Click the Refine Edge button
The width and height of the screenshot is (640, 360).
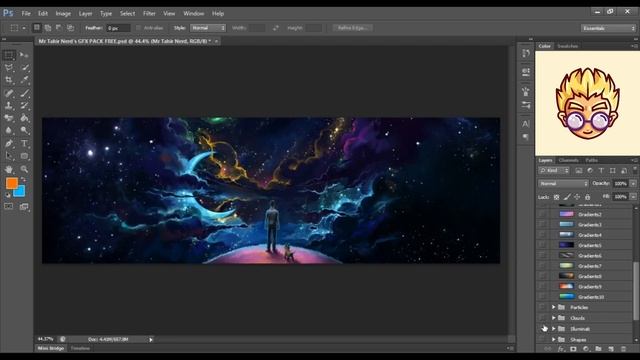(x=353, y=28)
